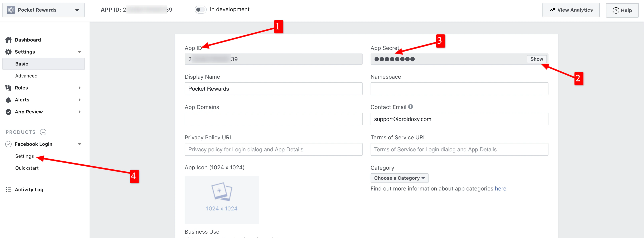Screen dimensions: 644x238
Task: Click the APP ID text in header
Action: pos(137,10)
